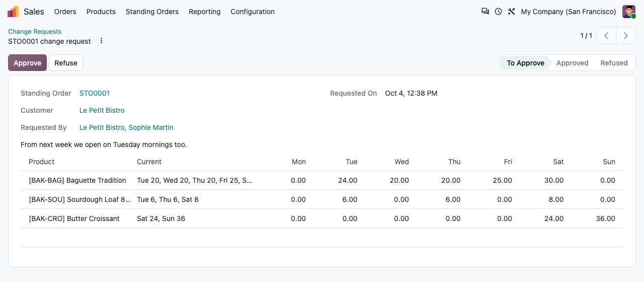644x282 pixels.
Task: Click the Sun column header
Action: [x=609, y=162]
